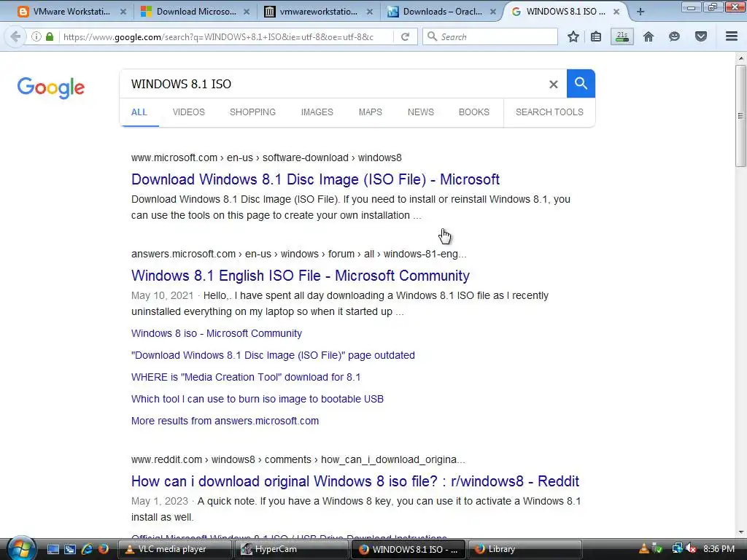Open Windows 8 iso - Microsoft Community link
Screen dimensions: 747x560
coord(216,333)
